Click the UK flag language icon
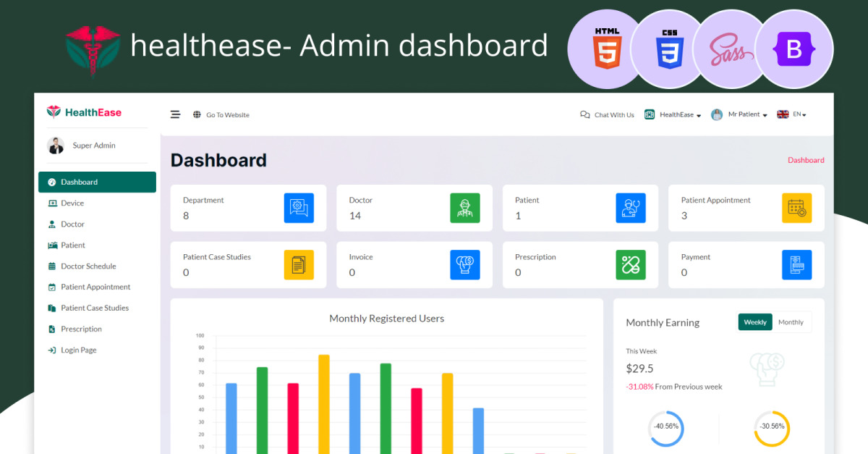 tap(783, 114)
